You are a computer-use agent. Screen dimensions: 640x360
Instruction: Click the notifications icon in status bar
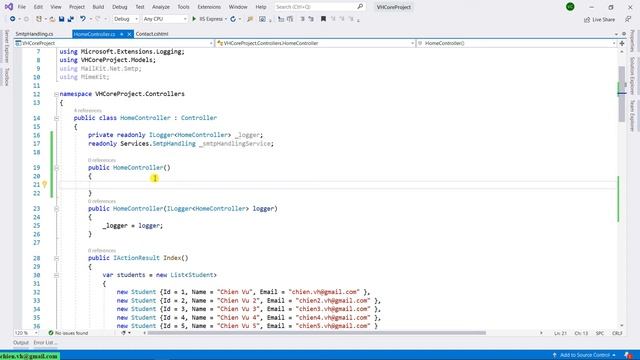pos(628,355)
